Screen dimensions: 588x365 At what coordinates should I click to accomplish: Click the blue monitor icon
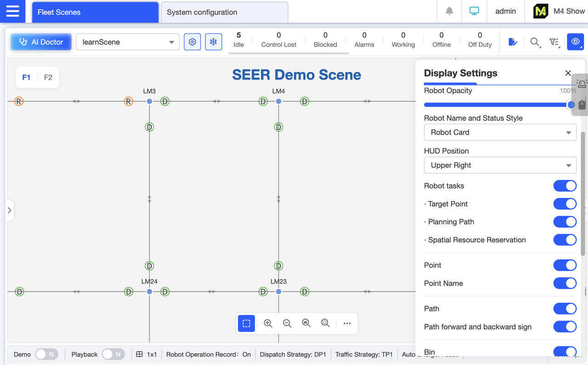click(474, 11)
